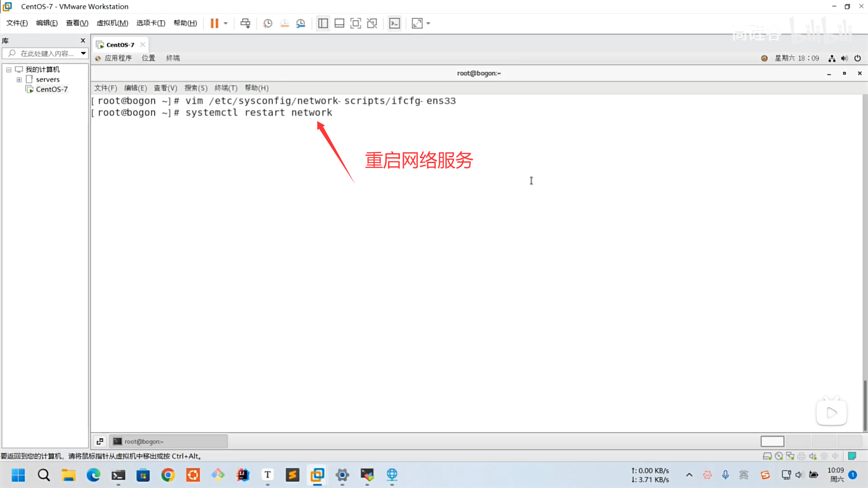868x488 pixels.
Task: Toggle the library sidebar view
Action: point(323,23)
